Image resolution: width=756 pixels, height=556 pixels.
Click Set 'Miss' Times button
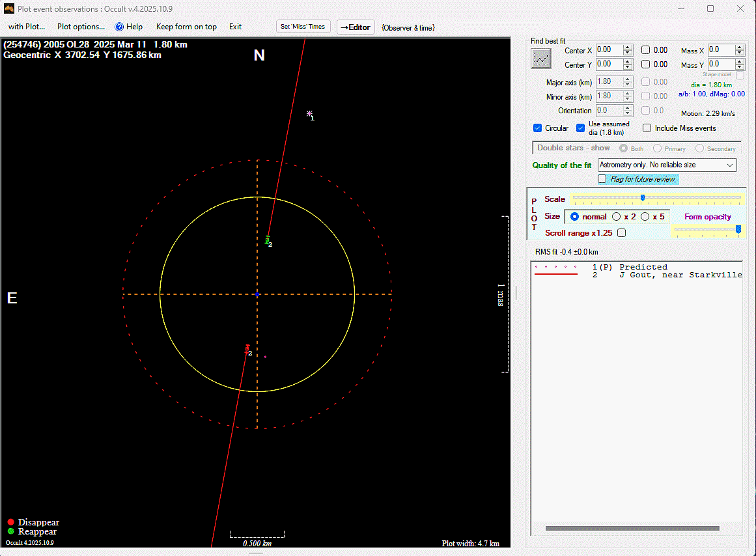(x=303, y=27)
